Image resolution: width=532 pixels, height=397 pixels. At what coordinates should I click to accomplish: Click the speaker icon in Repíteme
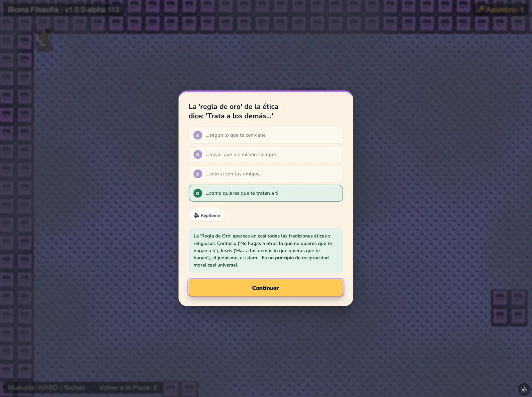(x=197, y=215)
